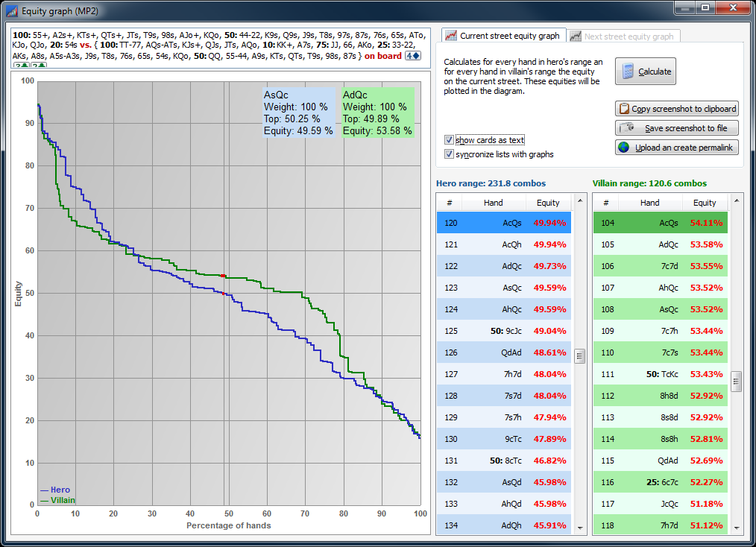
Task: Click the calculator icon on Calculate button
Action: 627,72
